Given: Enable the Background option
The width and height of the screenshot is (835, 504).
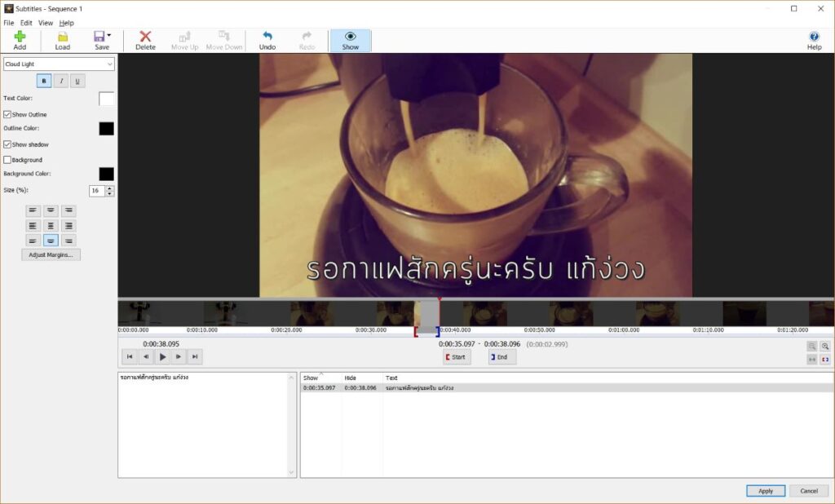Looking at the screenshot, I should [7, 159].
